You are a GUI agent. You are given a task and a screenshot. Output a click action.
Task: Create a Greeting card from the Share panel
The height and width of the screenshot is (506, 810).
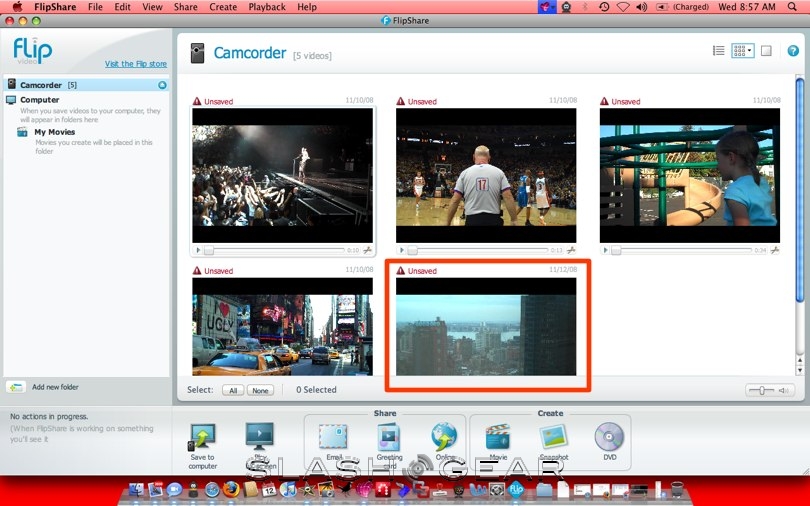[x=389, y=437]
